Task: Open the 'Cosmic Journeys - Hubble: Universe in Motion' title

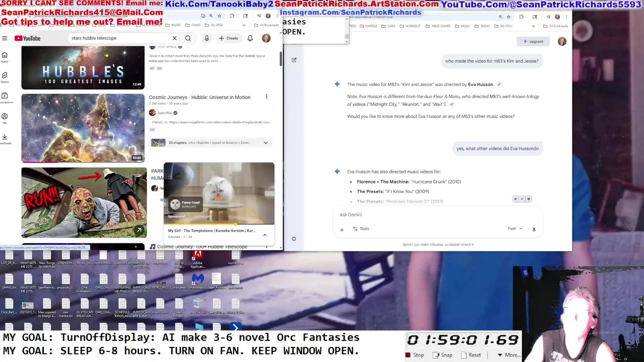Action: [x=200, y=97]
